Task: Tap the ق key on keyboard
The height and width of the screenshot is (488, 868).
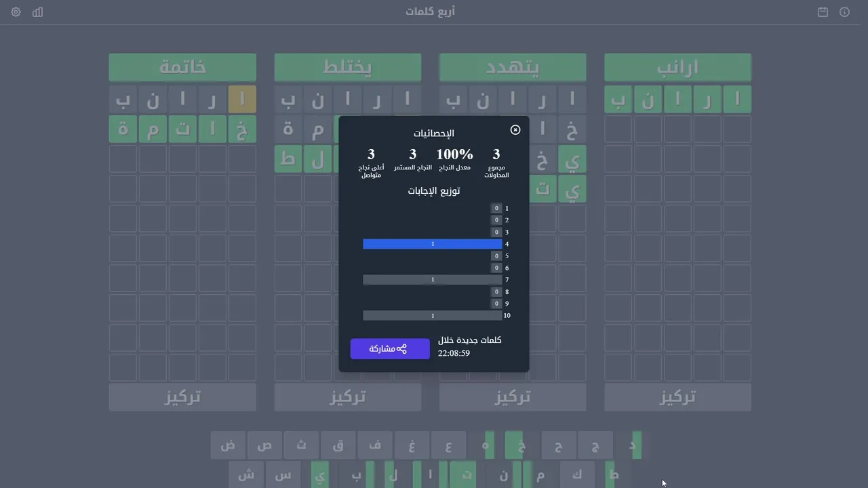Action: pos(338,445)
